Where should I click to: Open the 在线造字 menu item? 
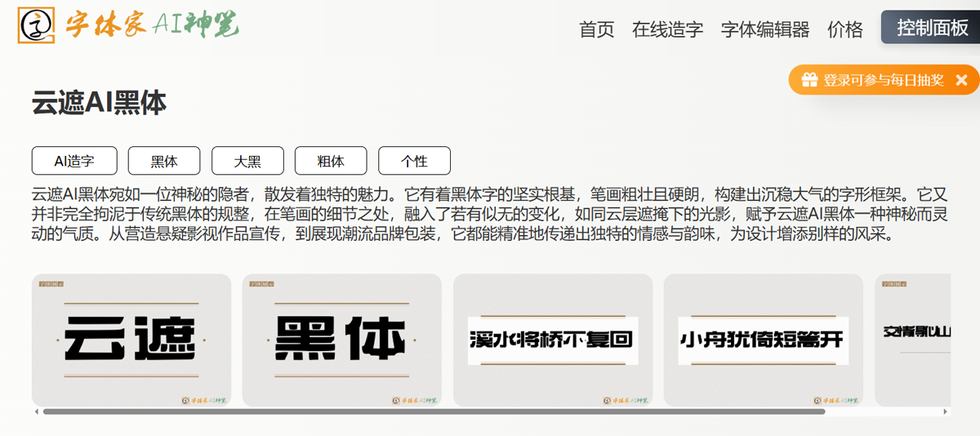[x=667, y=29]
